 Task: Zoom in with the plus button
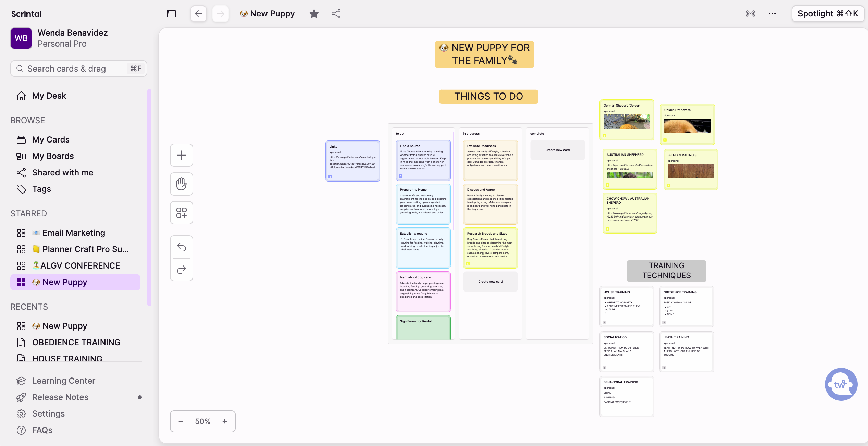click(x=225, y=421)
